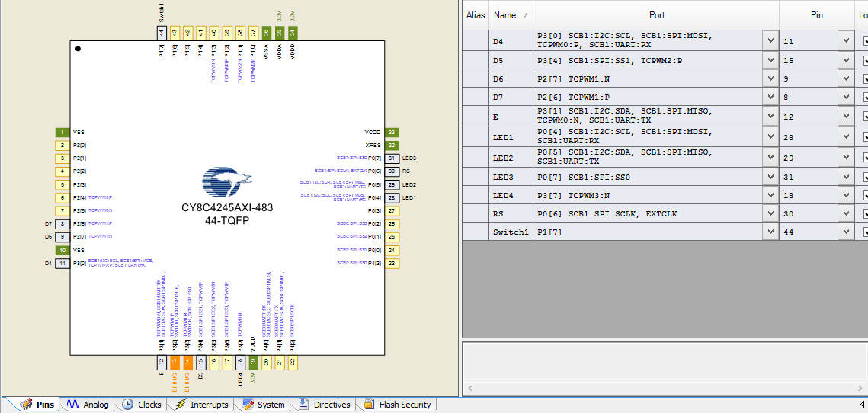Toggle the Lock checkbox for D7 row
Image resolution: width=868 pixels, height=413 pixels.
[x=865, y=97]
